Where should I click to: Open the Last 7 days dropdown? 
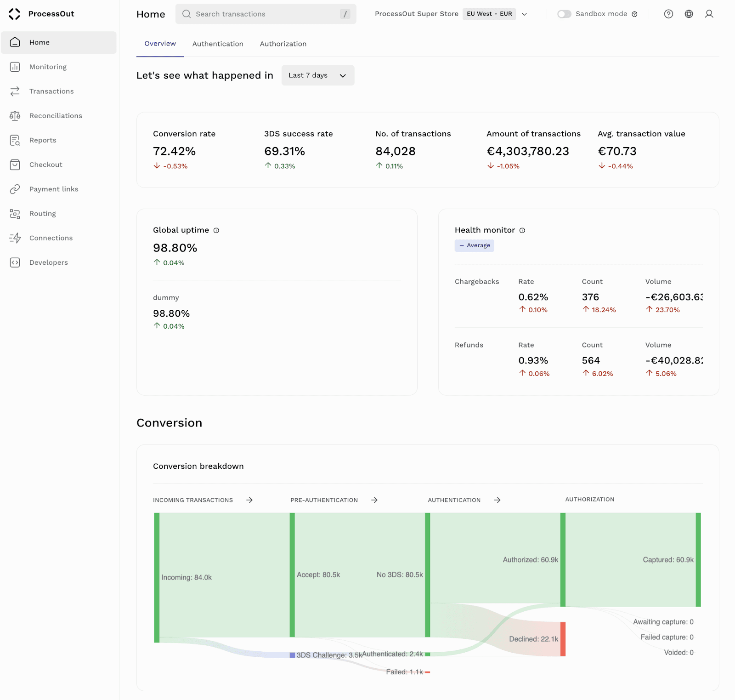coord(317,75)
